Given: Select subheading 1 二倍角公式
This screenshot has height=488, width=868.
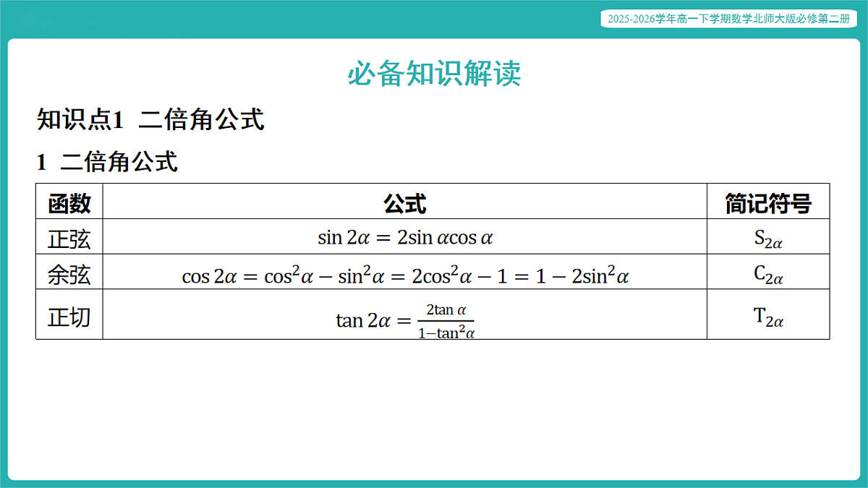Looking at the screenshot, I should tap(107, 162).
